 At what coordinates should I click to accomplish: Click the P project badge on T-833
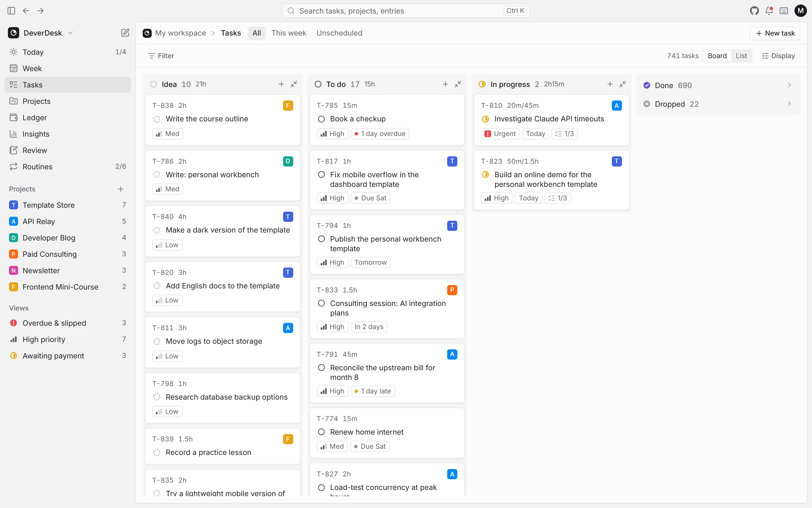(x=452, y=290)
